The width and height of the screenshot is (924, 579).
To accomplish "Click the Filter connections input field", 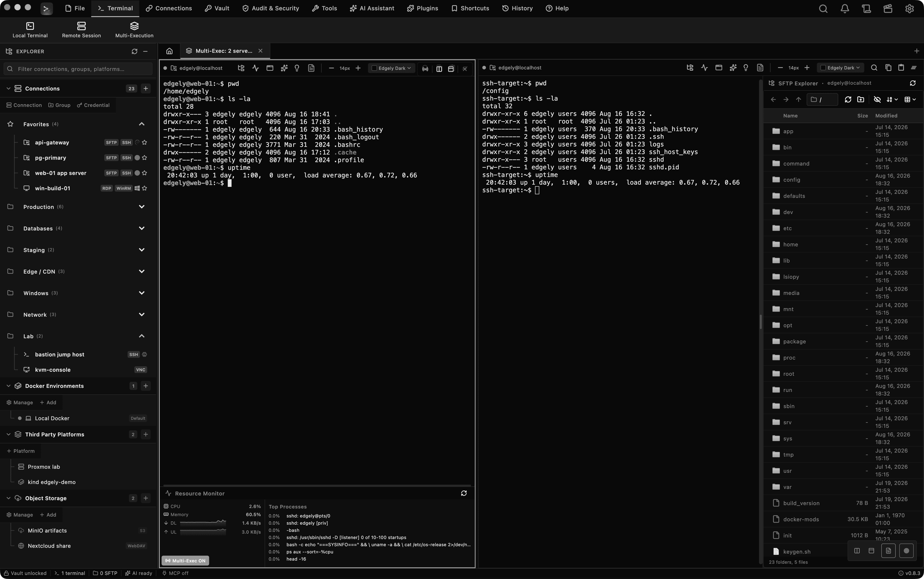I will point(78,69).
